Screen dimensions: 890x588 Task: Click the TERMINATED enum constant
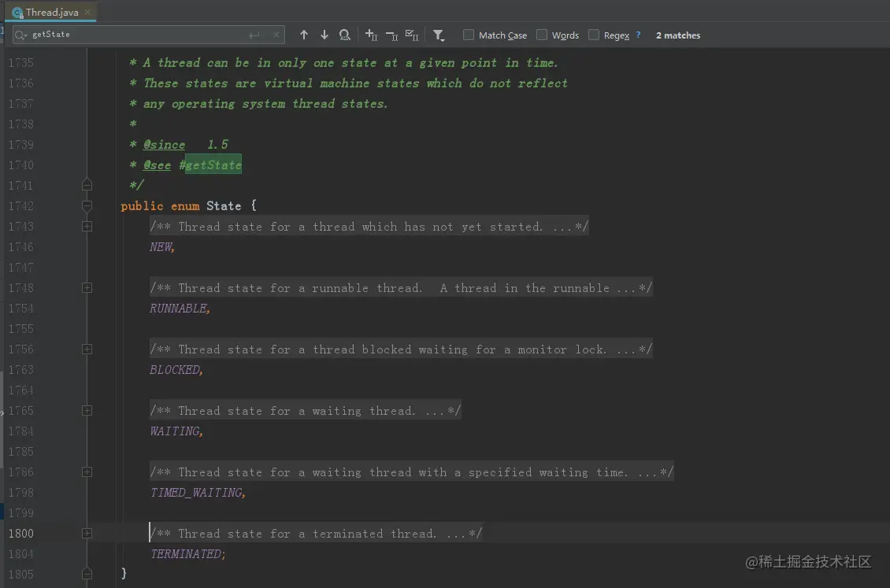[x=186, y=553]
